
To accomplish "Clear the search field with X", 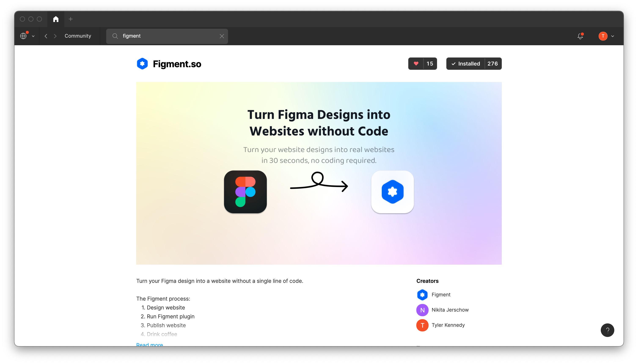I will (x=222, y=36).
